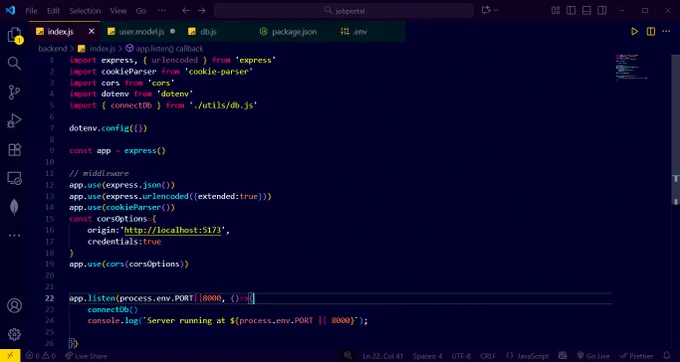Change the CRLF line ending

[x=488, y=356]
